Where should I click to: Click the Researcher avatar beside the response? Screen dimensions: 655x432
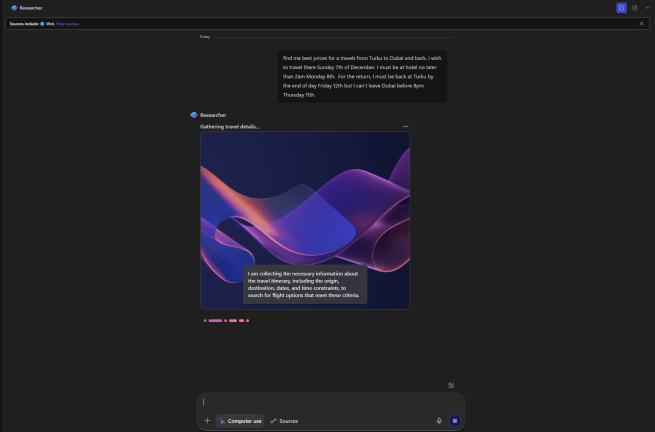point(193,115)
